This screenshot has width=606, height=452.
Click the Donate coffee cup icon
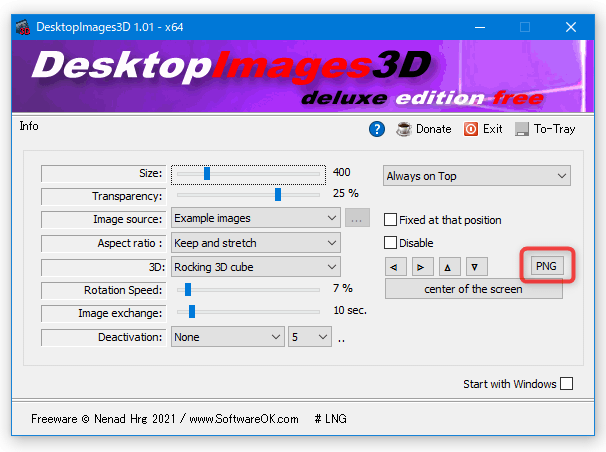pyautogui.click(x=404, y=129)
